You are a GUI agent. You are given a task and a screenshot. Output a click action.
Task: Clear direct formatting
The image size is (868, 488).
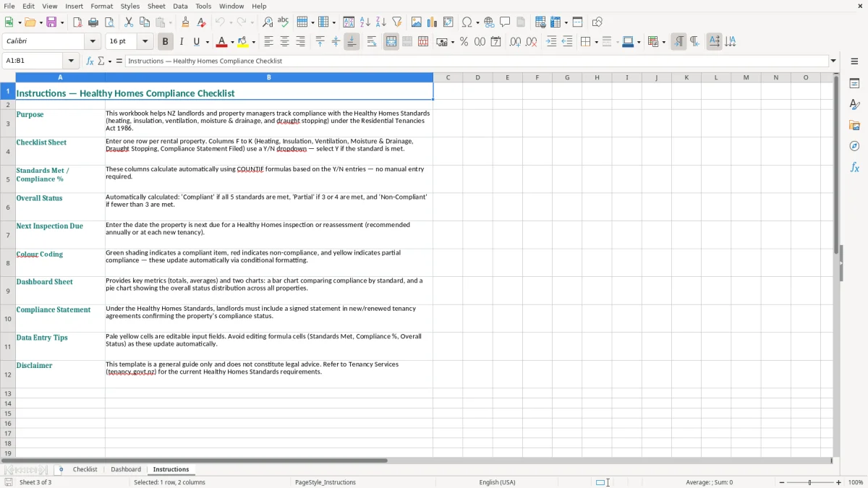tap(202, 22)
